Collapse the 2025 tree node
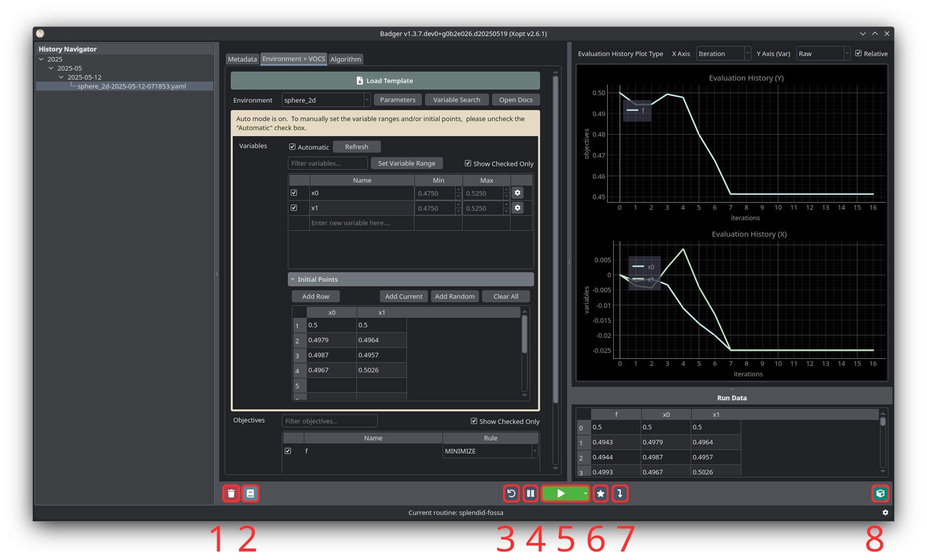 (42, 59)
